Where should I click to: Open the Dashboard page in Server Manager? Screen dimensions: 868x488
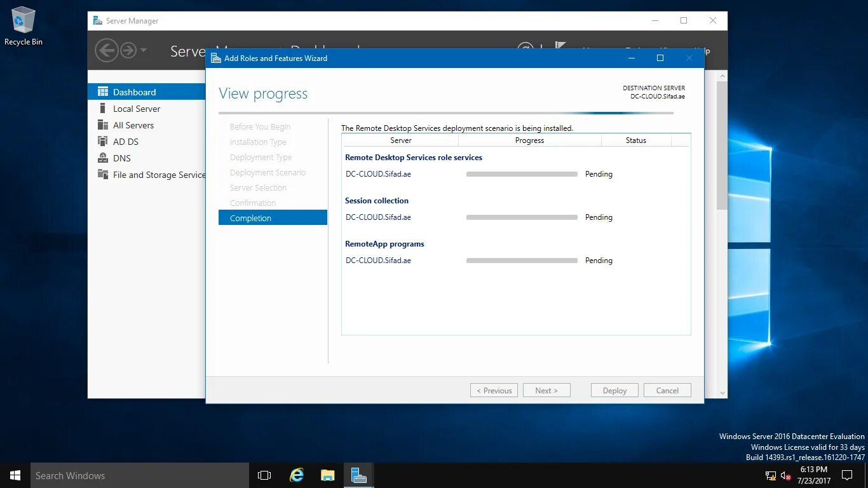pos(147,92)
